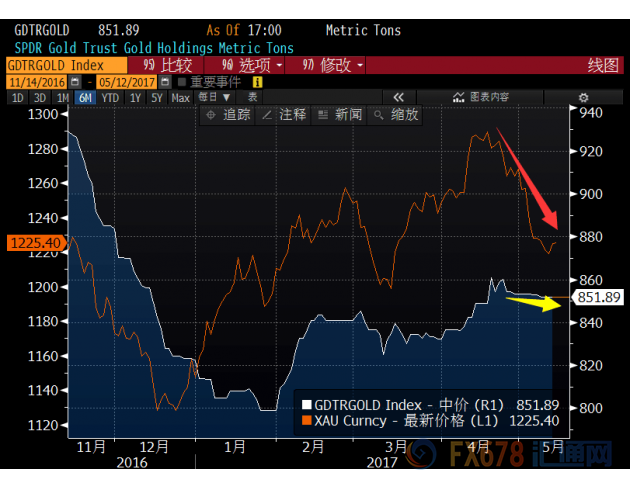630x490 pixels.
Task: Click white GDTRGOLD Index legend swatch
Action: pos(307,404)
